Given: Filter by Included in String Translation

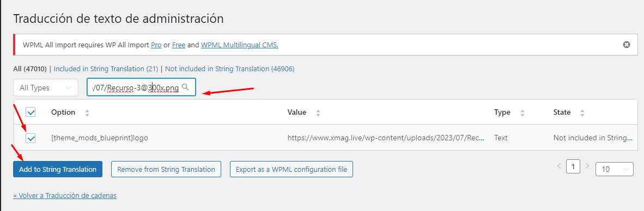Looking at the screenshot, I should click(106, 69).
